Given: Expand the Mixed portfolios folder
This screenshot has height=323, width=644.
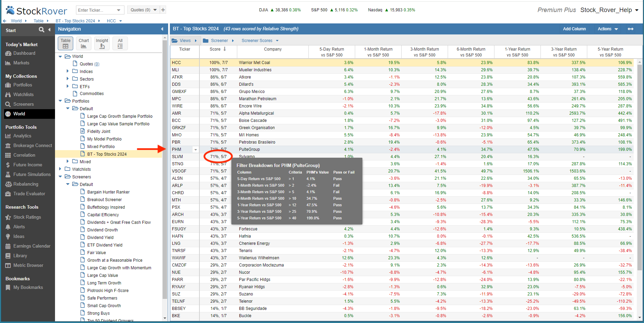Looking at the screenshot, I should [68, 161].
